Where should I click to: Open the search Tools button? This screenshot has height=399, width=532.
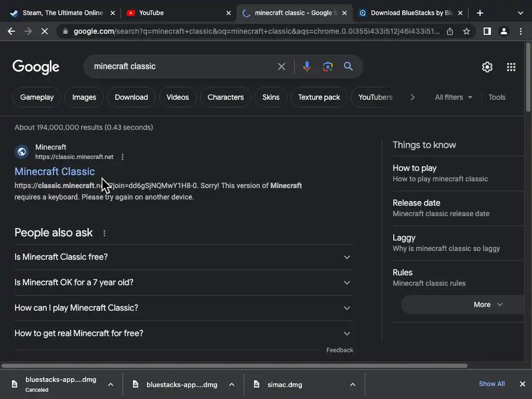point(497,97)
